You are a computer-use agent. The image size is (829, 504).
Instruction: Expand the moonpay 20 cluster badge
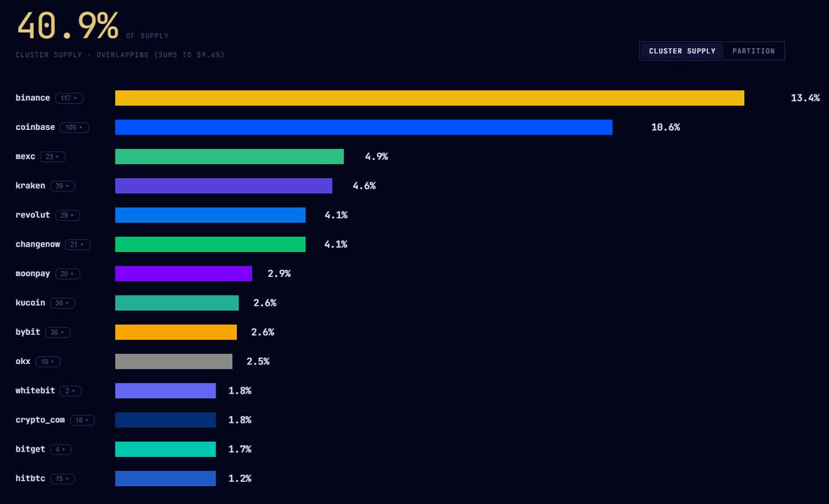coord(68,273)
